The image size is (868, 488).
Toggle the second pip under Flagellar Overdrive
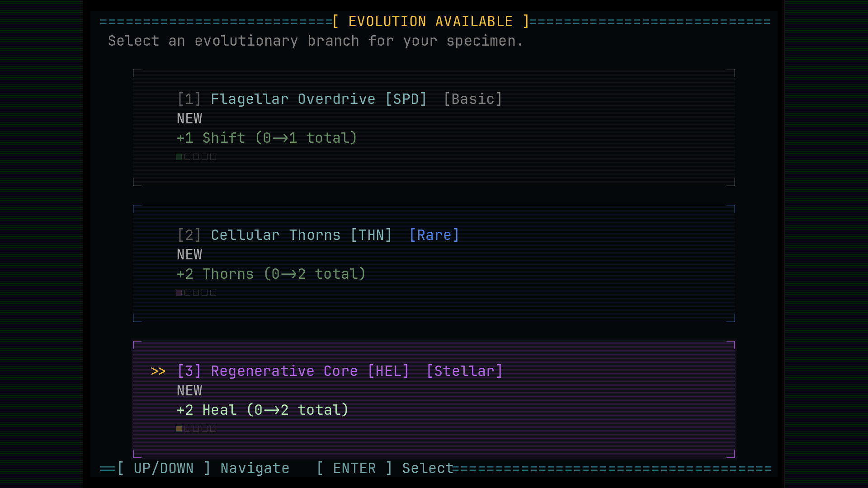[187, 156]
